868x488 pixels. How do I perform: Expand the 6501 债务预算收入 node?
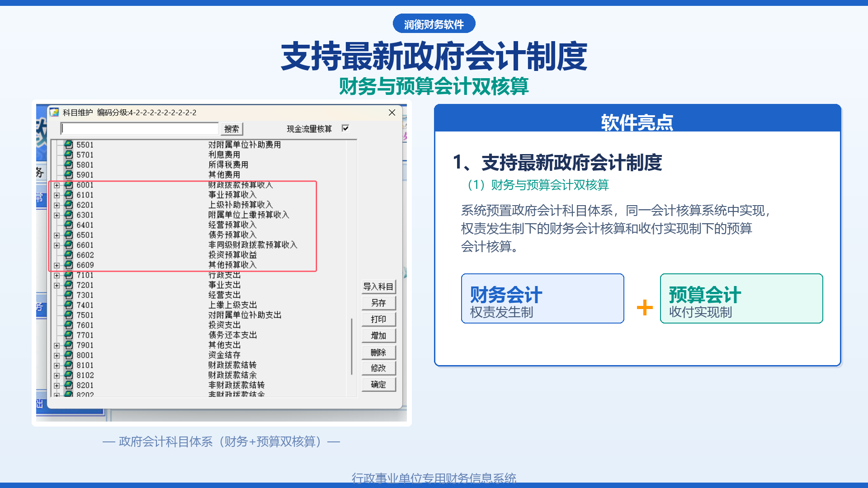pos(57,235)
